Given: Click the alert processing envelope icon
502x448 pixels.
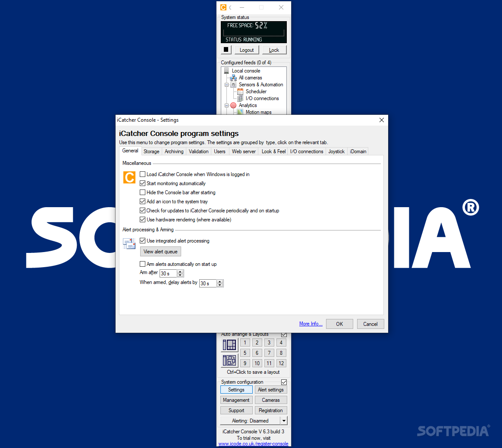Looking at the screenshot, I should coord(129,243).
